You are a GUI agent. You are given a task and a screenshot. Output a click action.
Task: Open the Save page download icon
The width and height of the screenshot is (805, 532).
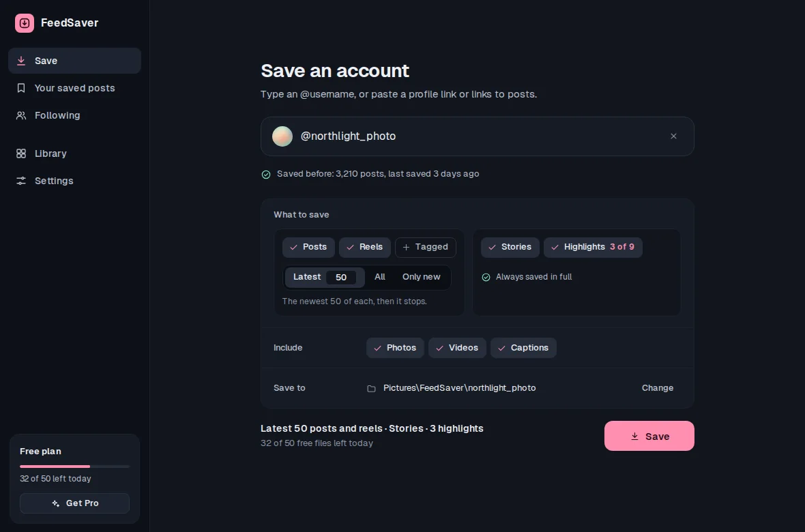pos(21,61)
